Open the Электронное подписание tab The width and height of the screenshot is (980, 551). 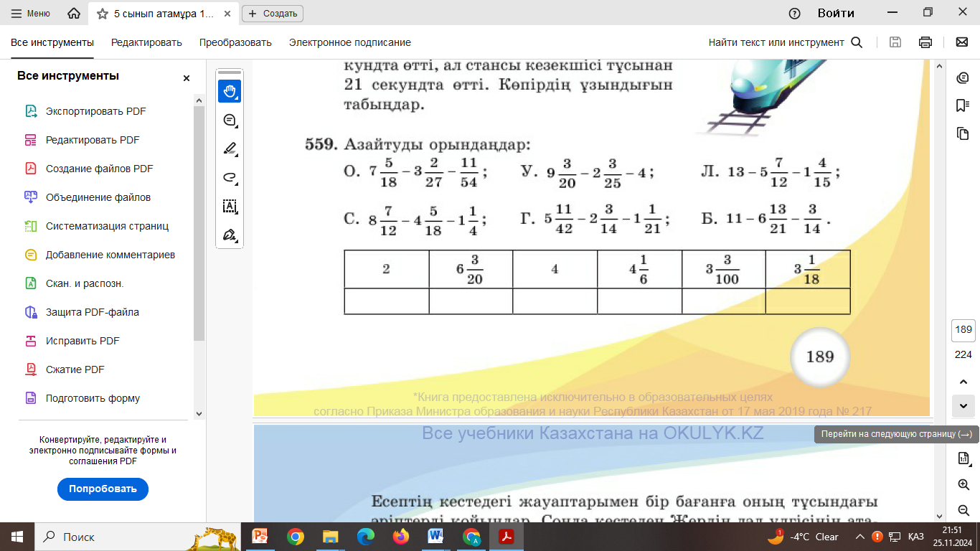coord(350,42)
